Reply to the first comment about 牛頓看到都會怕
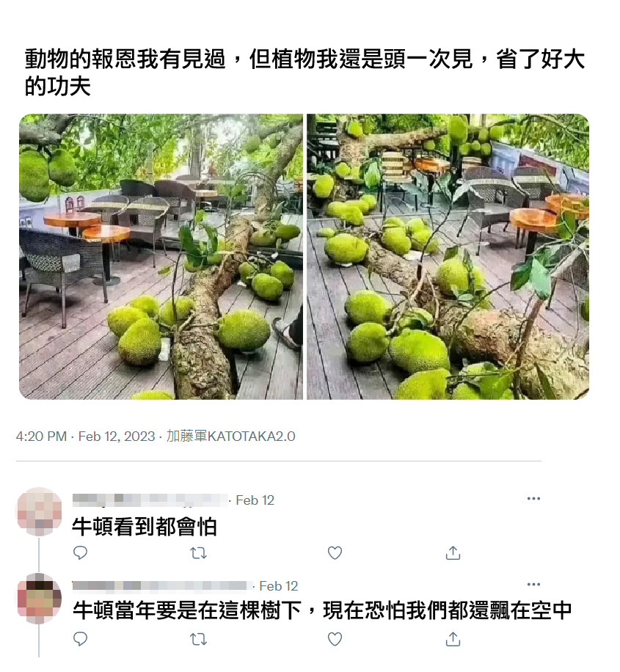 [80, 553]
